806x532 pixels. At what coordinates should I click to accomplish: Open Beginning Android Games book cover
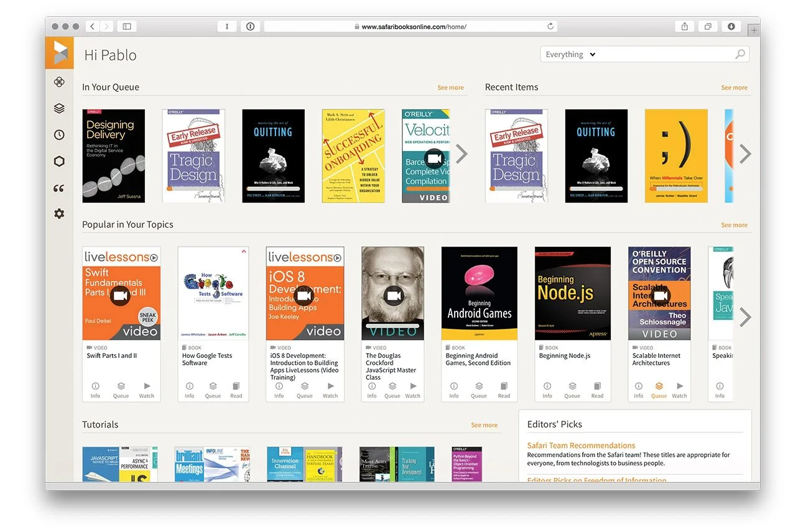point(479,293)
